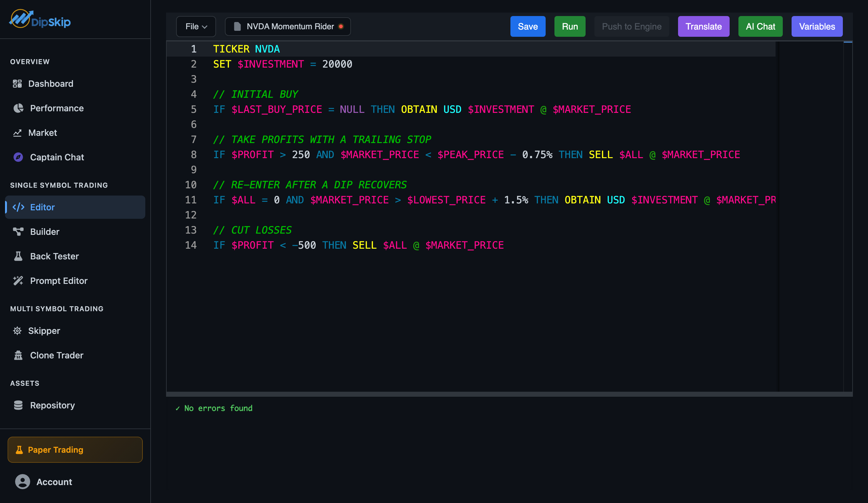Click the INITIAL BUY comment line

(255, 94)
